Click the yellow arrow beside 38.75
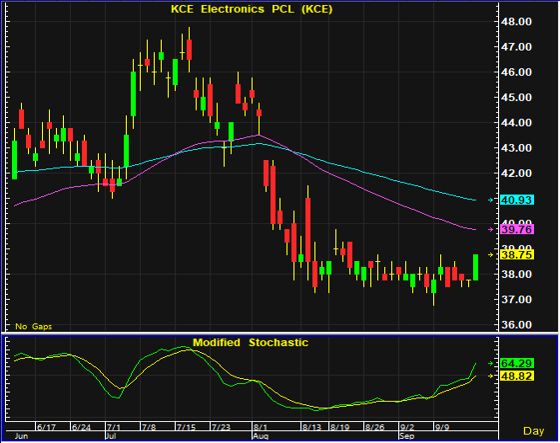Image resolution: width=560 pixels, height=443 pixels. [x=491, y=255]
